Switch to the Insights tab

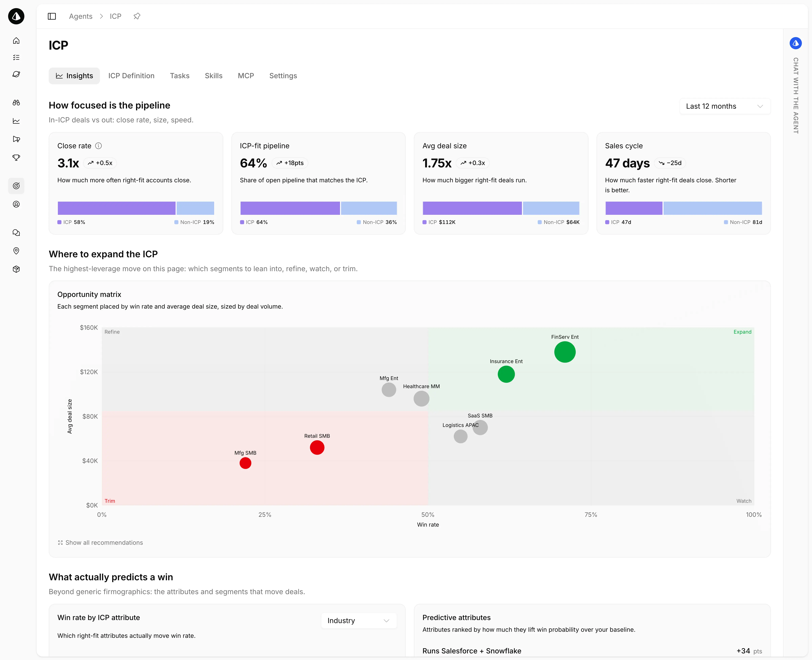74,76
